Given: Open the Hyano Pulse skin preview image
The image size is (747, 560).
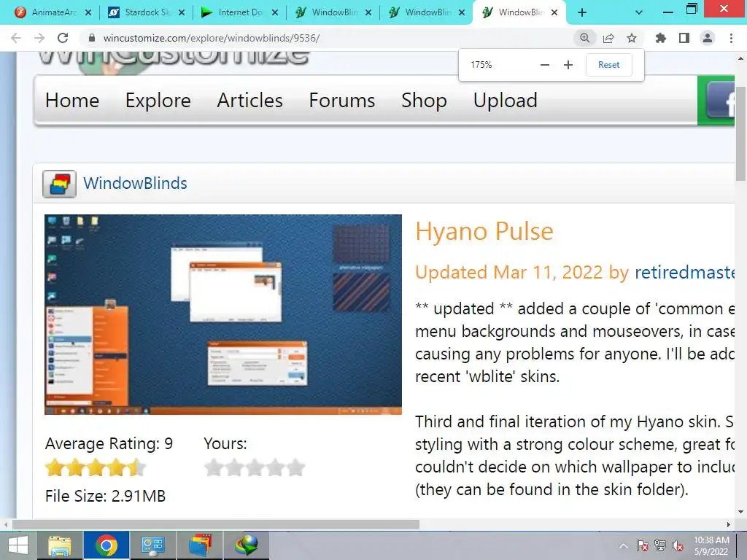Looking at the screenshot, I should click(223, 314).
